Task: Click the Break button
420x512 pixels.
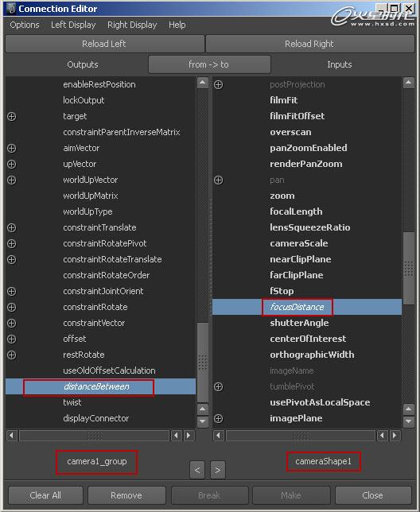Action: tap(209, 495)
